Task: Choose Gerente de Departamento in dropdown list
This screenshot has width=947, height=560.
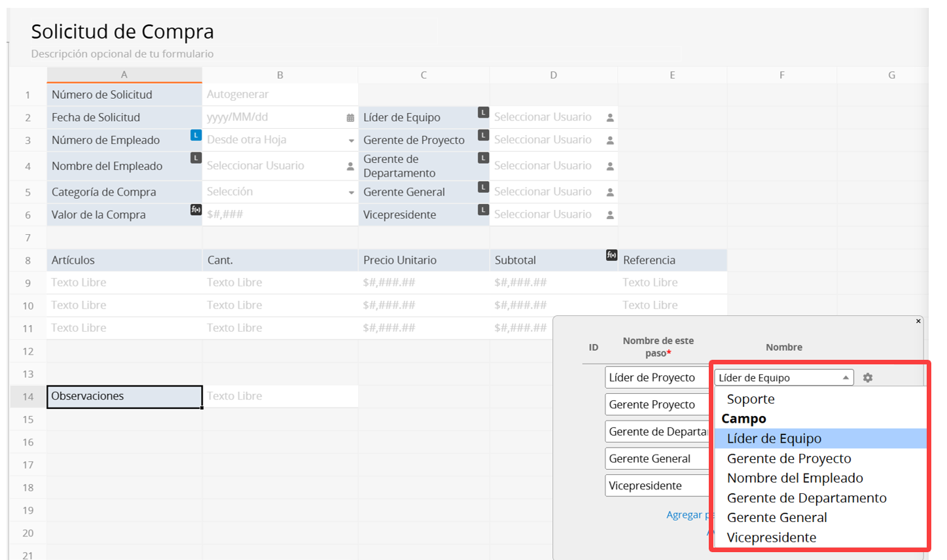Action: click(806, 498)
